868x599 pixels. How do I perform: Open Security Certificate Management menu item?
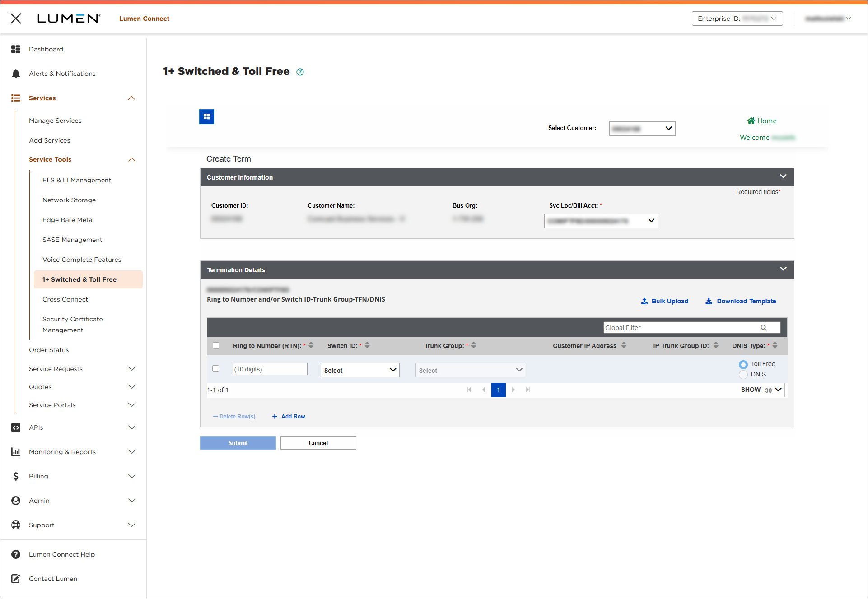73,325
